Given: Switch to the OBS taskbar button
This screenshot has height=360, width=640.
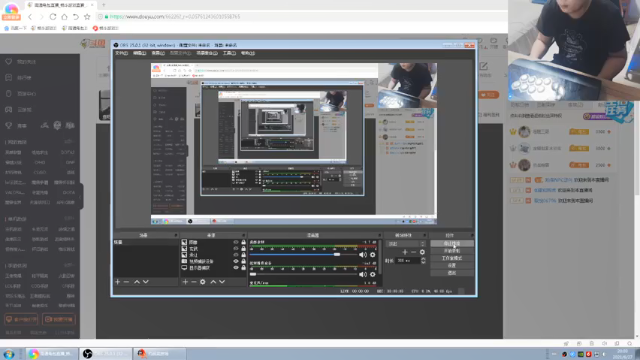Looking at the screenshot, I should point(106,353).
